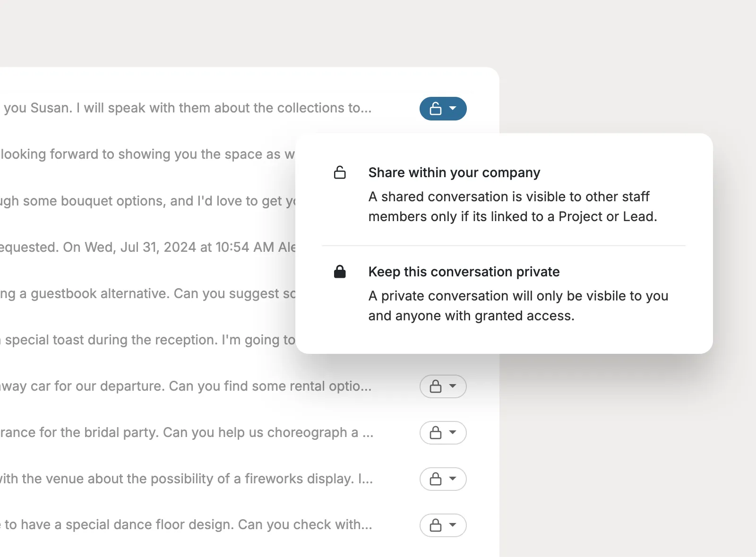Open sharing dropdown for bridal party choreograph conversation
Image resolution: width=756 pixels, height=557 pixels.
point(443,433)
